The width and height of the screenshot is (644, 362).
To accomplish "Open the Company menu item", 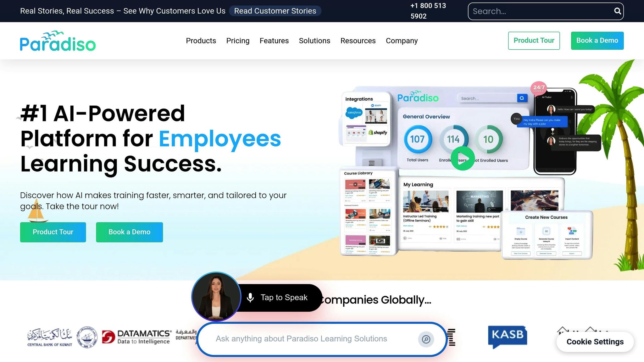I will [402, 41].
